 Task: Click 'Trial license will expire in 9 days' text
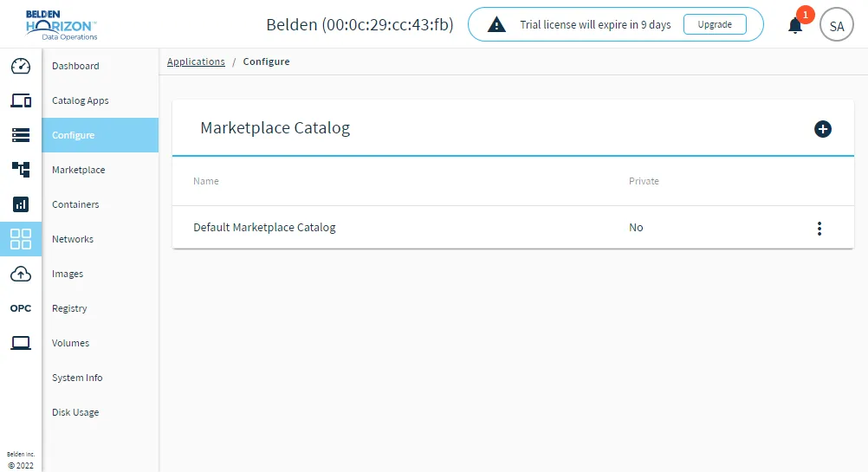click(x=595, y=25)
